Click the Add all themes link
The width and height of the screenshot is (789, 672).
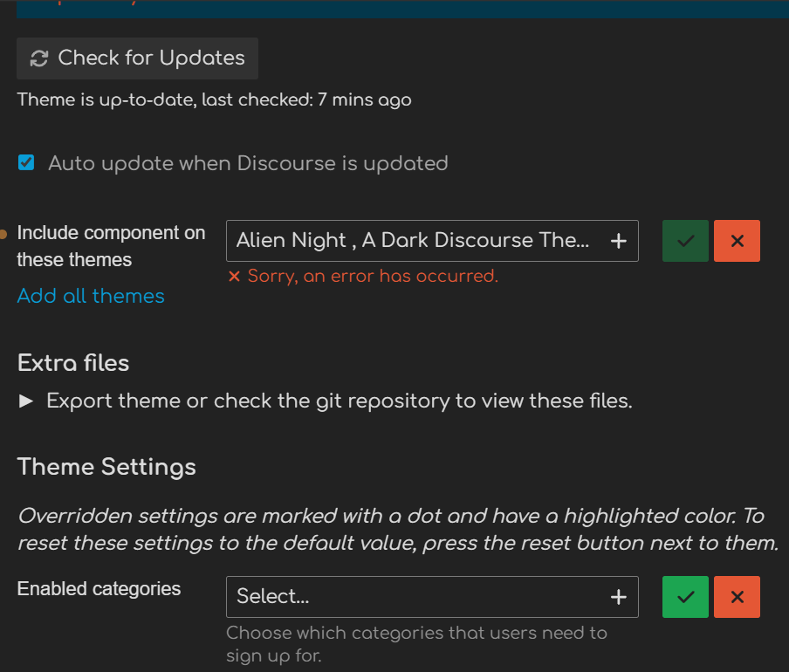91,296
